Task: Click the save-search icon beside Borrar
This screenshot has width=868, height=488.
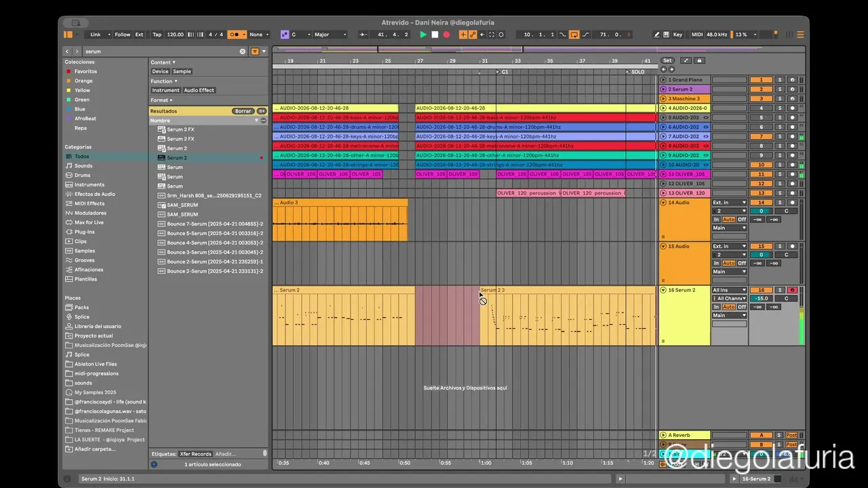Action: click(x=262, y=111)
